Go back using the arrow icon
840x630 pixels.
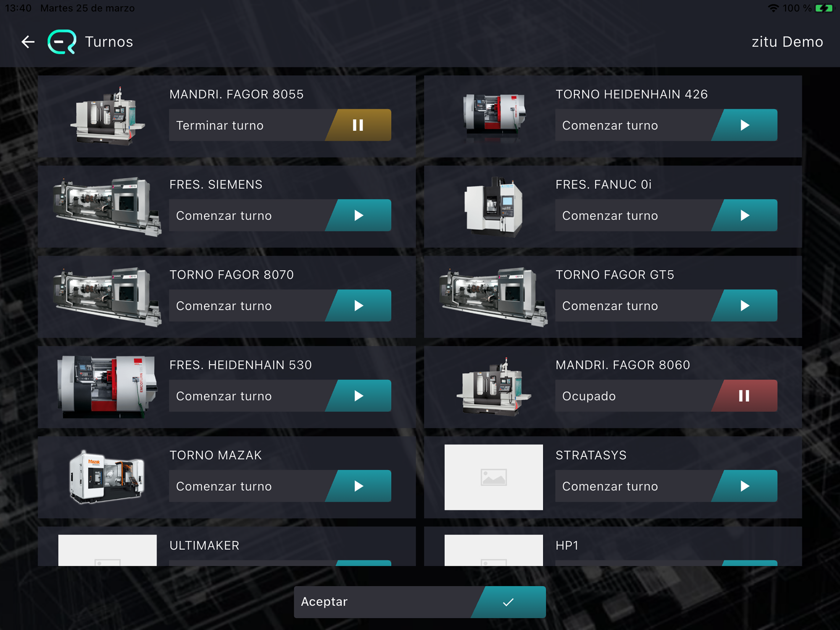click(28, 42)
